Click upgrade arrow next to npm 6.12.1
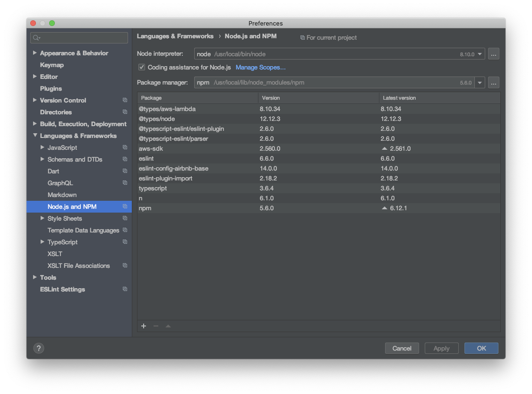This screenshot has height=394, width=532. point(385,208)
